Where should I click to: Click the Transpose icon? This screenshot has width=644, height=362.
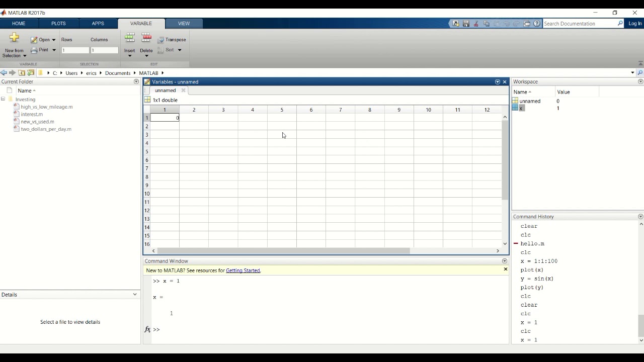(x=161, y=40)
